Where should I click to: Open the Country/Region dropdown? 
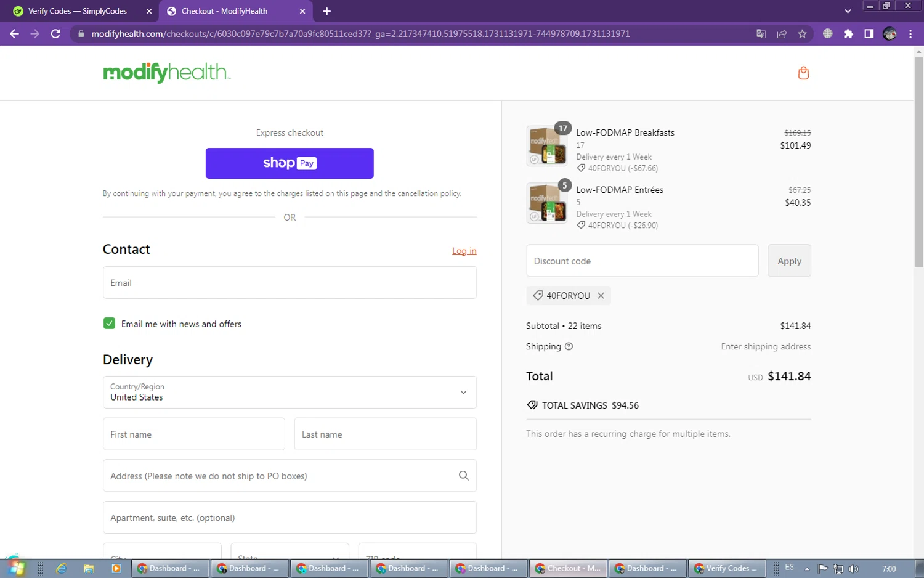[x=290, y=392]
